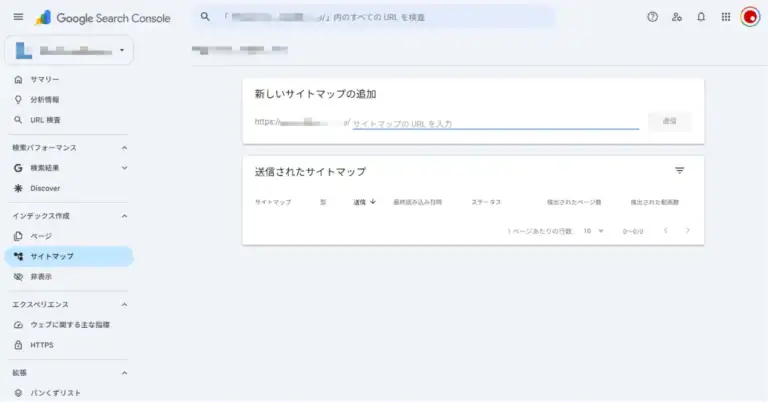Open ウェブに関する主な指標 report
The image size is (768, 402).
(x=70, y=325)
